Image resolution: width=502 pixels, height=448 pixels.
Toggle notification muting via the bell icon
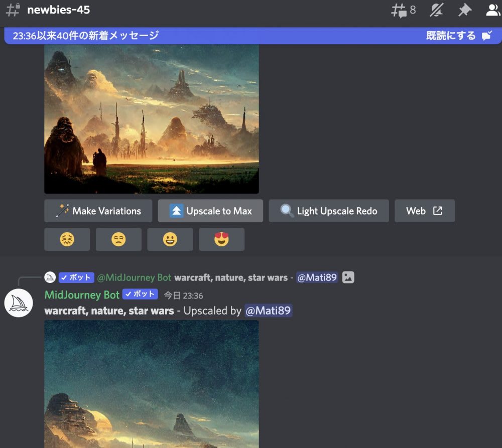click(x=436, y=9)
